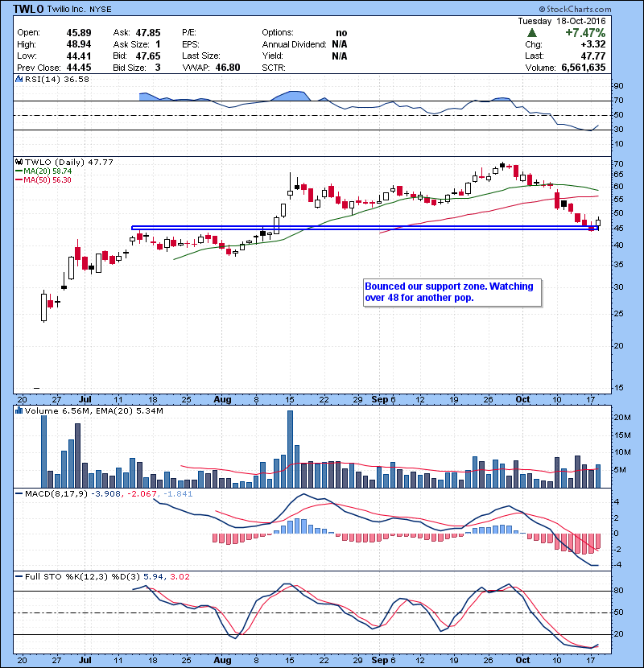Click the stochastic %K value 5.94

(154, 577)
